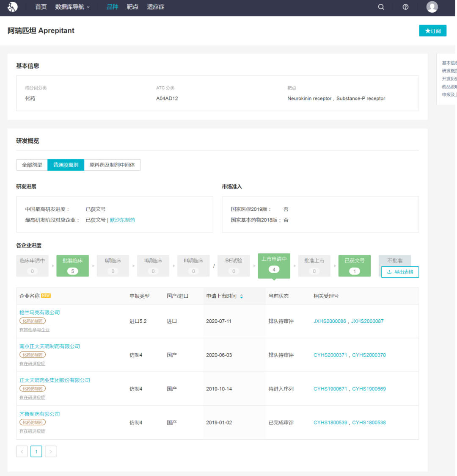The image size is (457, 476).
Task: Click 已完成审评 status cell
Action: (281, 423)
